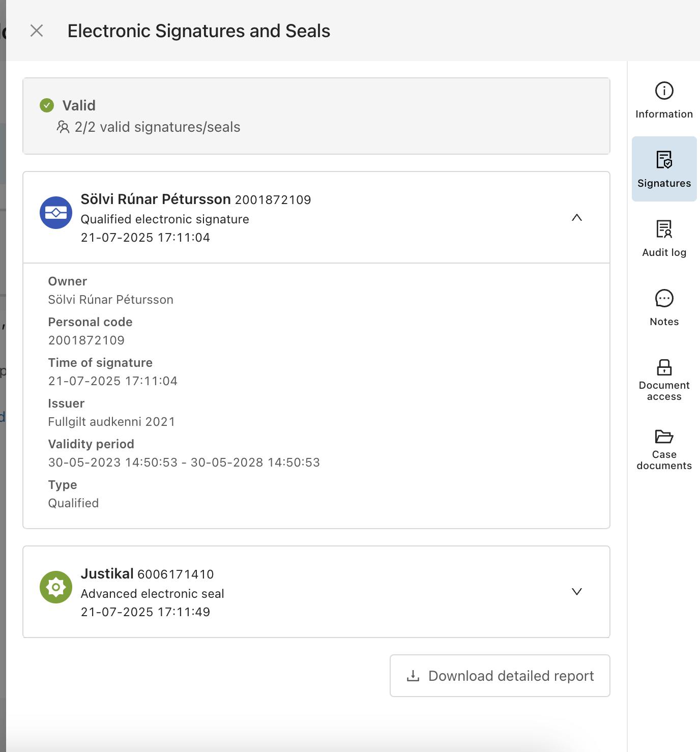Click the signers icon beside 2/2 valid
The image size is (700, 752).
pos(63,127)
